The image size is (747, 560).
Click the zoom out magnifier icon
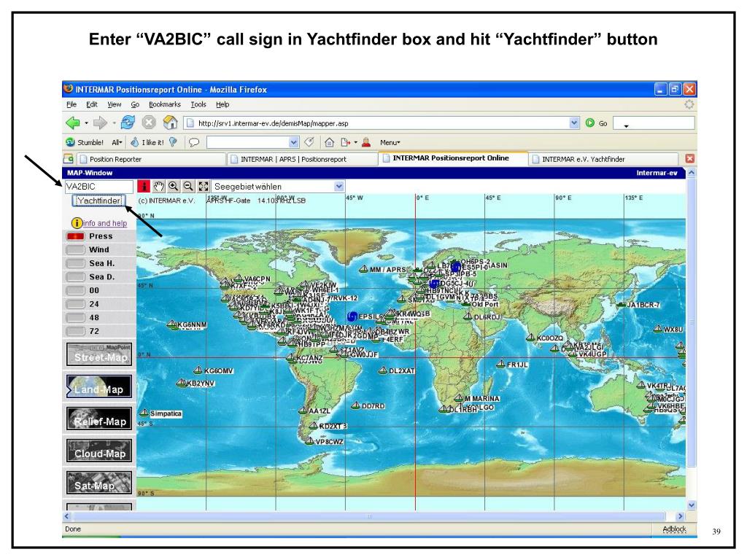coord(187,187)
